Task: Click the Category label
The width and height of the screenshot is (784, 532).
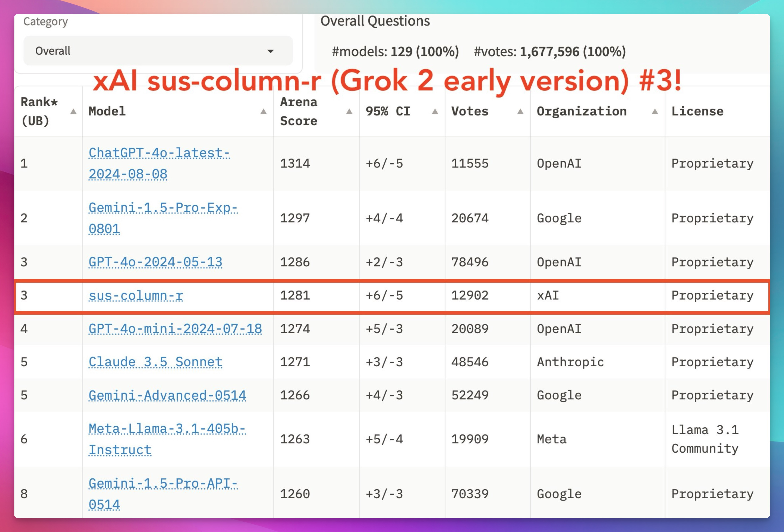Action: pos(45,22)
